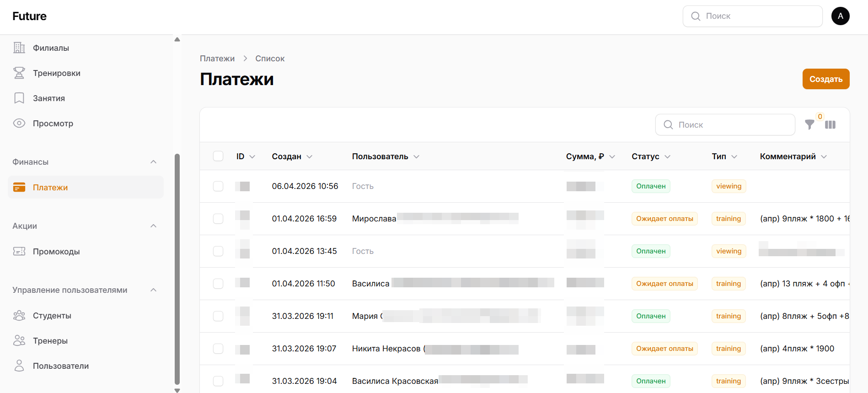
Task: Open Тренеры in the sidebar
Action: click(x=50, y=341)
